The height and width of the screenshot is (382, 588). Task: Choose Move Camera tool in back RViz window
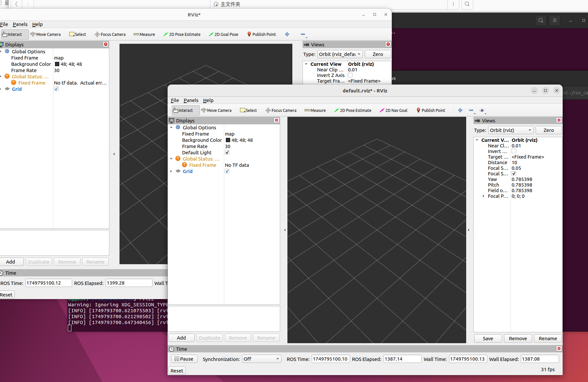[x=45, y=35]
